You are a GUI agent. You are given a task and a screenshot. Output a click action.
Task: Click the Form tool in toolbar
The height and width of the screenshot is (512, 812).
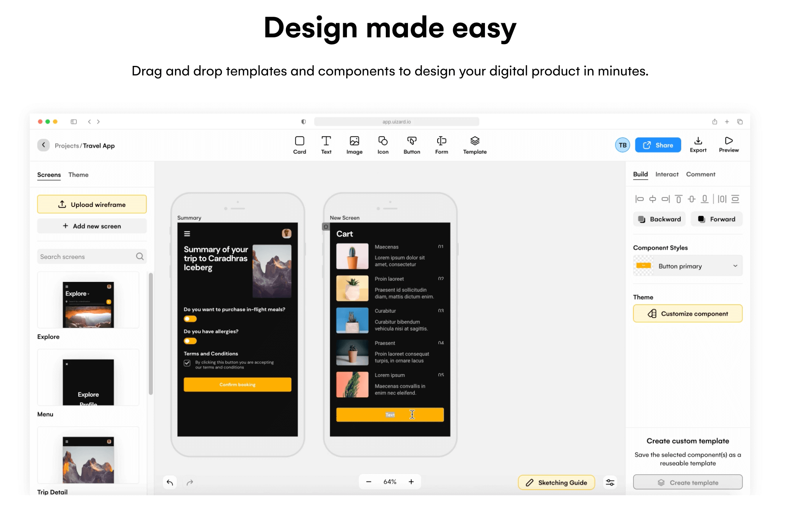coord(442,145)
